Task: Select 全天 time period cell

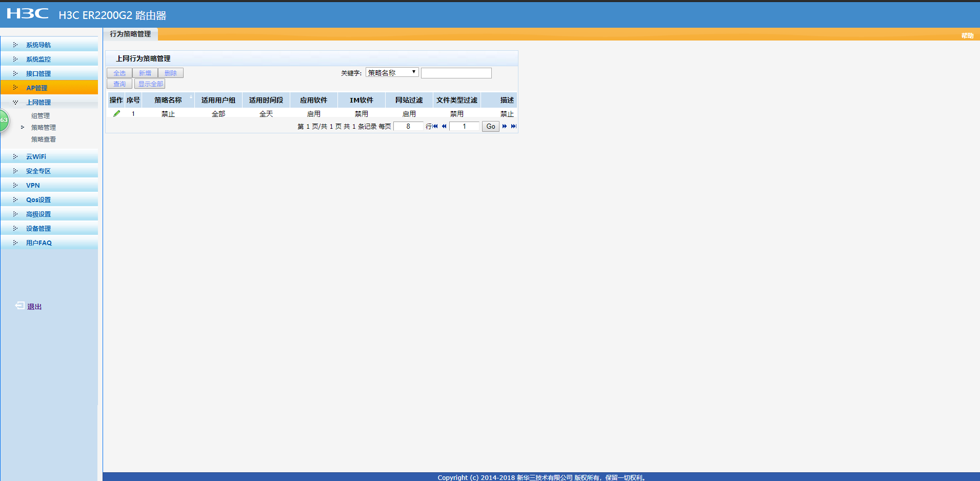Action: 266,114
